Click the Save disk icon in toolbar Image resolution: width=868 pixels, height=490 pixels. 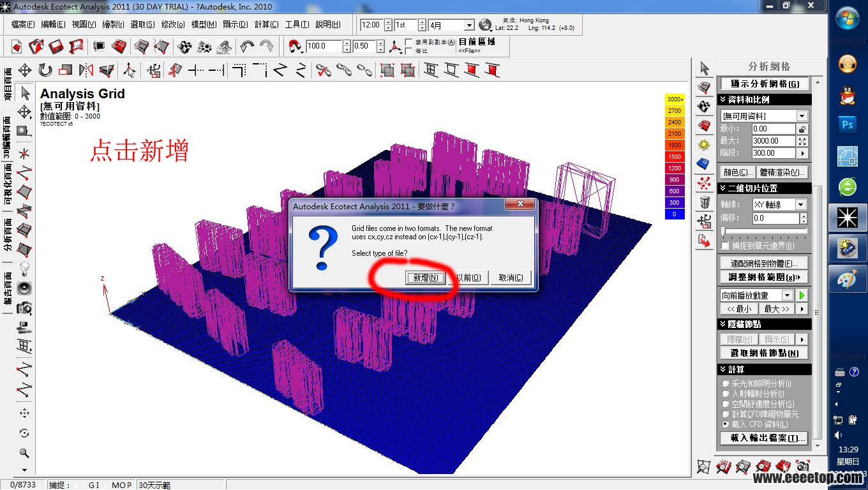coord(56,47)
